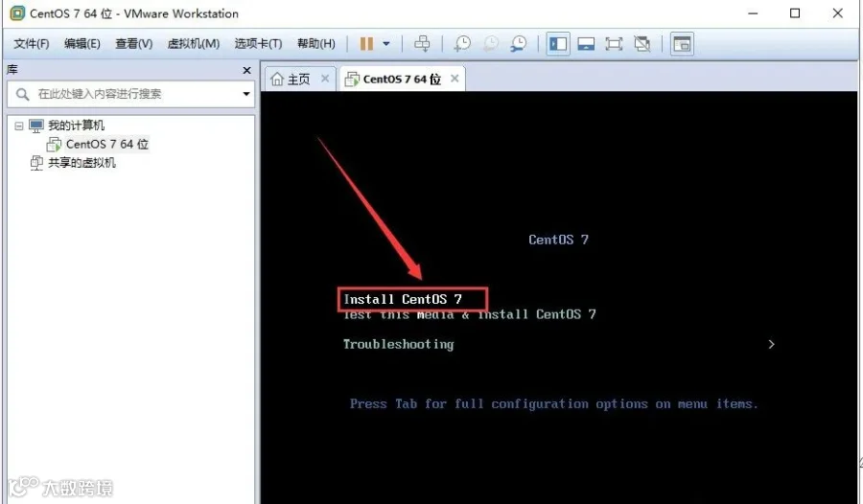This screenshot has width=863, height=504.
Task: Select CentOS 7 64 位 in library
Action: [x=98, y=144]
